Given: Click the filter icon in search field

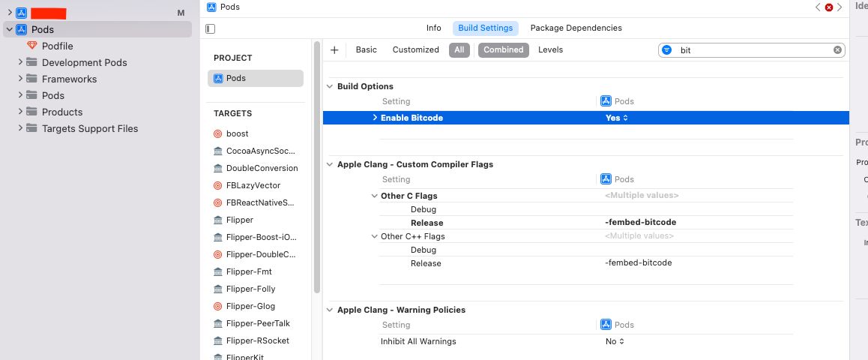Looking at the screenshot, I should tap(667, 50).
